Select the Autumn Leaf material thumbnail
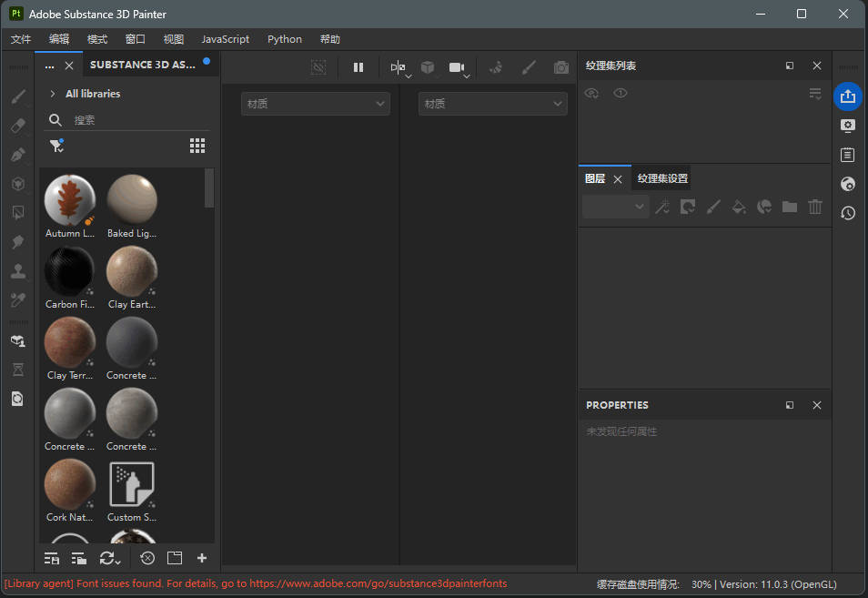This screenshot has width=868, height=598. point(70,200)
